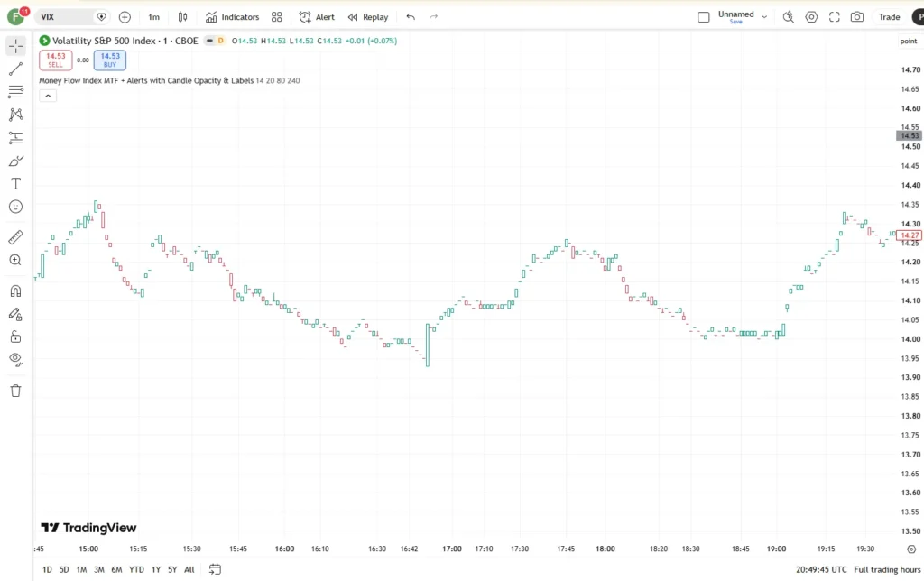The height and width of the screenshot is (581, 924).
Task: Select the 5D date range
Action: tap(64, 570)
